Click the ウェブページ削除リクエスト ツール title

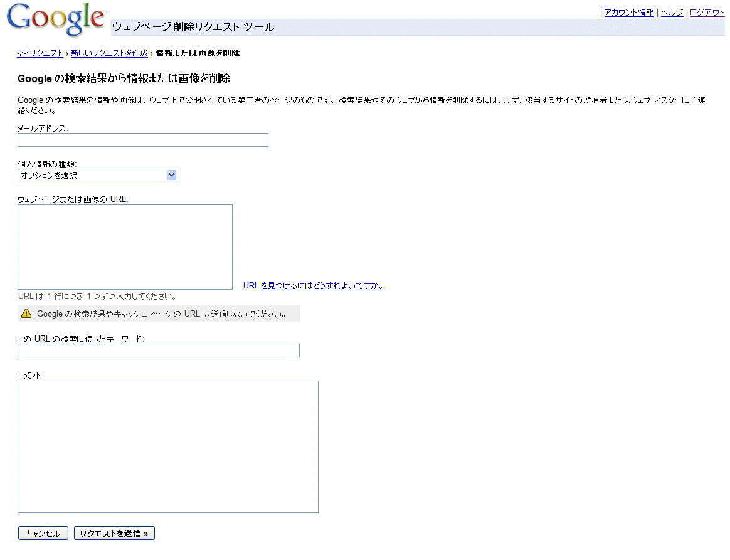click(193, 27)
